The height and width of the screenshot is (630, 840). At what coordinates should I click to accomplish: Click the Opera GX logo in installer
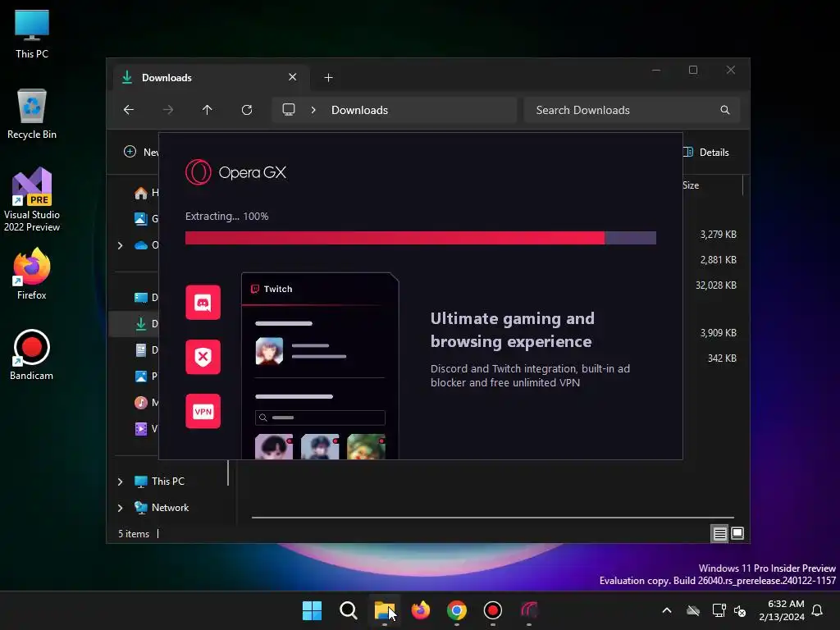235,172
